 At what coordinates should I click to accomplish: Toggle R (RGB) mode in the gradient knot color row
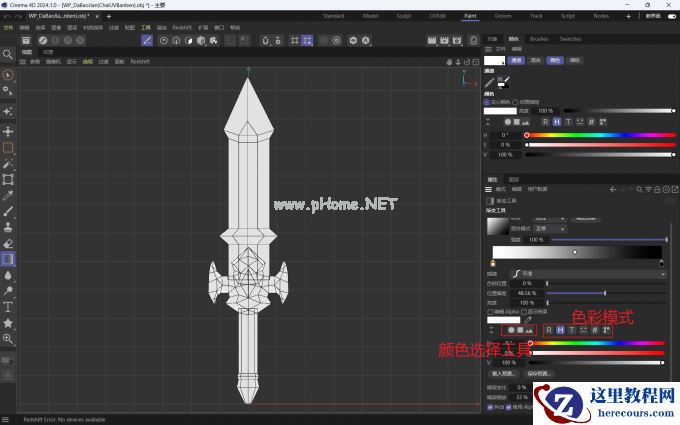click(x=549, y=330)
